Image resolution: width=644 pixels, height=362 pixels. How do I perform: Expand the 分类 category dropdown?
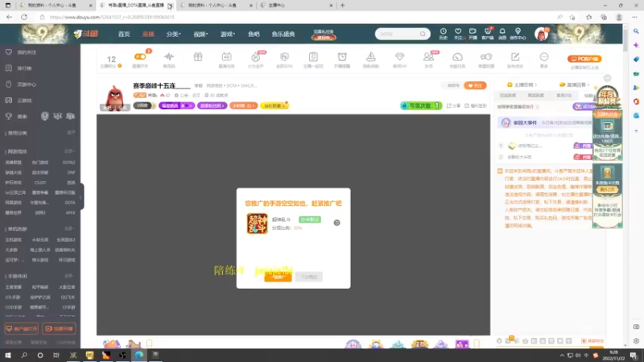tap(173, 34)
